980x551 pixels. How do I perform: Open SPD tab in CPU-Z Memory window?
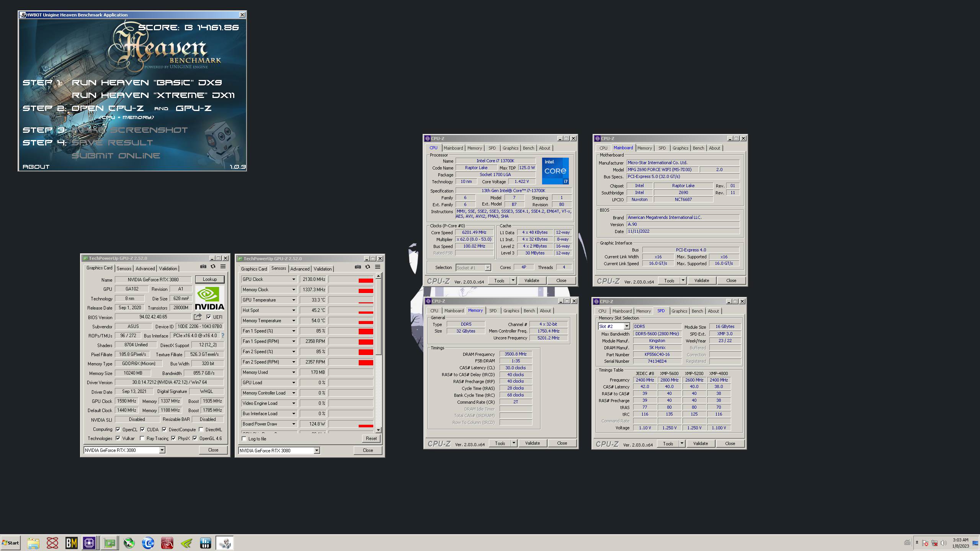click(493, 311)
